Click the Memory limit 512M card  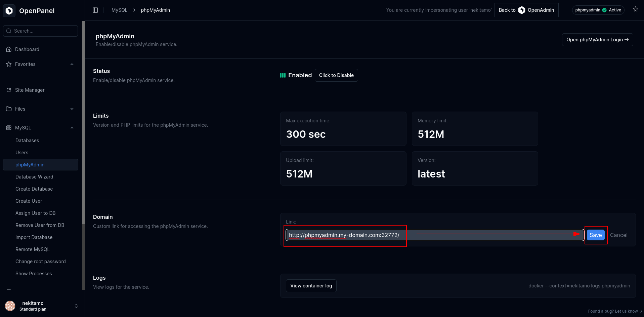coord(475,129)
